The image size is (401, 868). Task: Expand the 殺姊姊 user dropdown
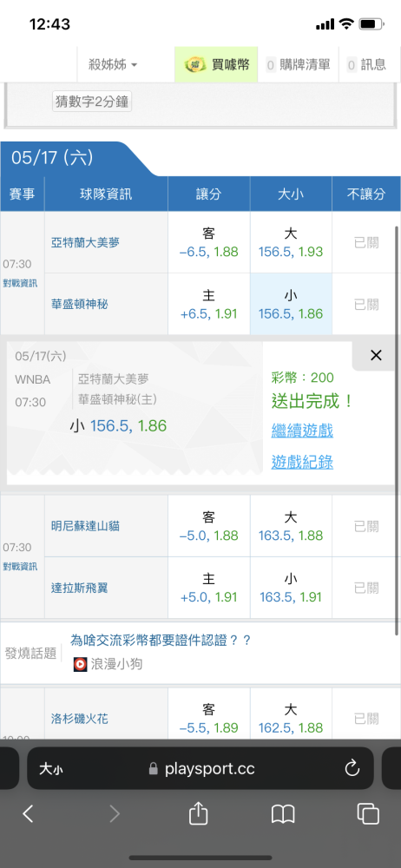click(x=113, y=65)
